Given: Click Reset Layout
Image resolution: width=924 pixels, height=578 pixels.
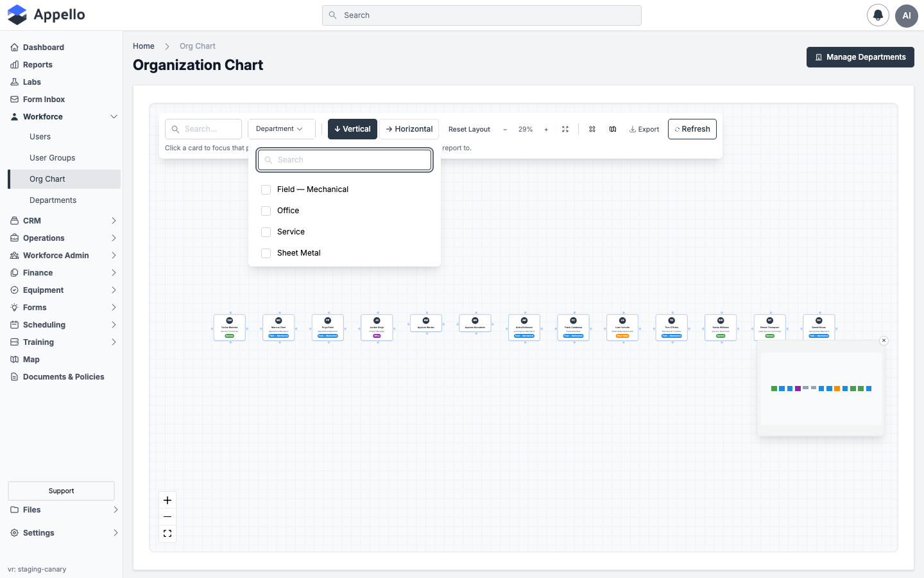Looking at the screenshot, I should pos(469,129).
